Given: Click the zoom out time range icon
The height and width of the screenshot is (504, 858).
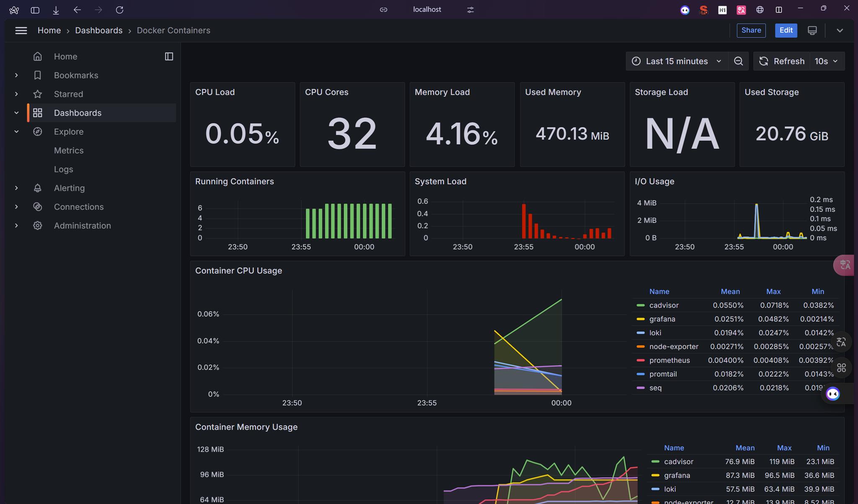Looking at the screenshot, I should click(738, 61).
